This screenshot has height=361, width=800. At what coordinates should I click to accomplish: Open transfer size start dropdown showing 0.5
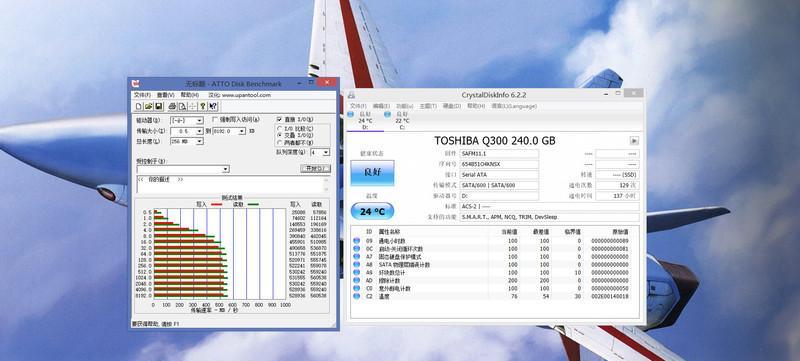[200, 131]
